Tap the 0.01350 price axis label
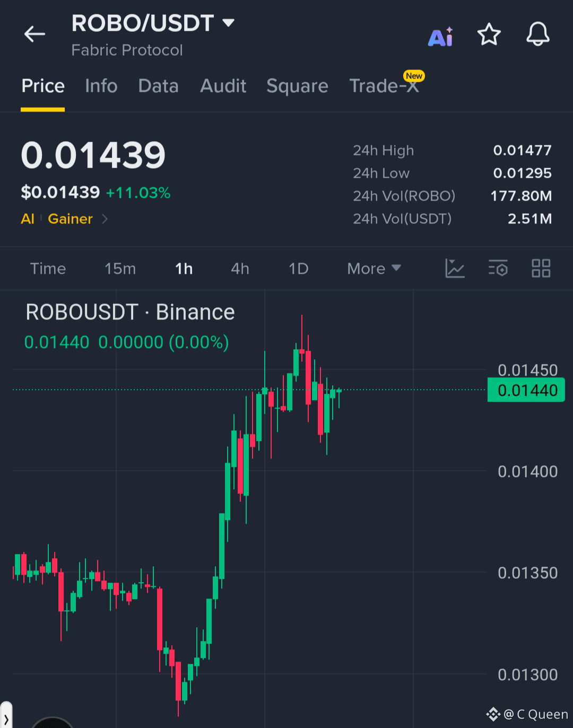This screenshot has height=728, width=573. tap(527, 573)
